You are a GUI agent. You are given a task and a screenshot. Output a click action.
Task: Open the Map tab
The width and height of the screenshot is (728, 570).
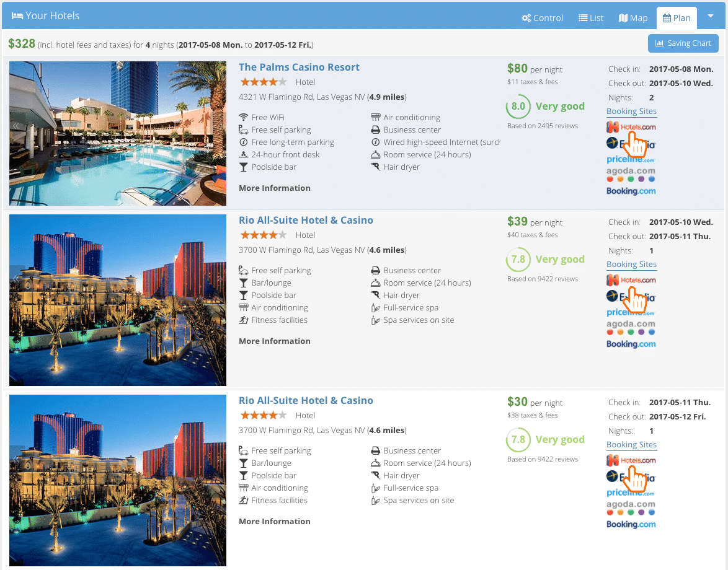[x=633, y=18]
